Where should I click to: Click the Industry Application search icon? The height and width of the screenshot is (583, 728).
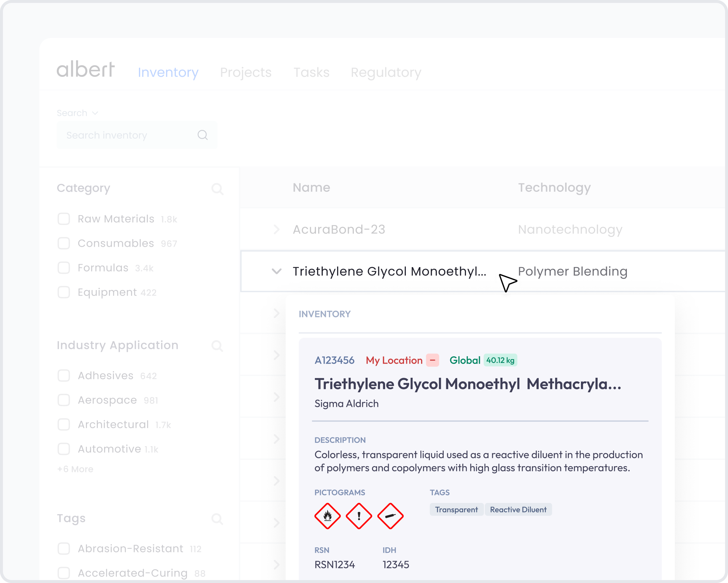pos(217,346)
